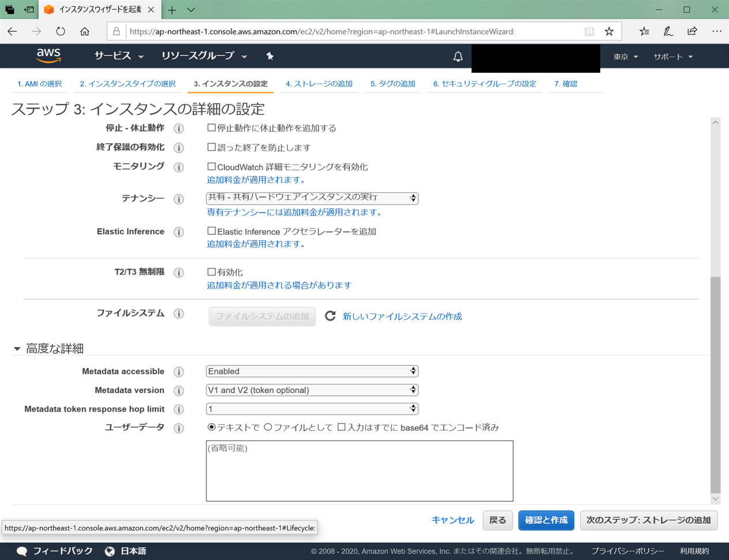This screenshot has height=560, width=729.
Task: Open browser settings and more menu
Action: pyautogui.click(x=716, y=31)
